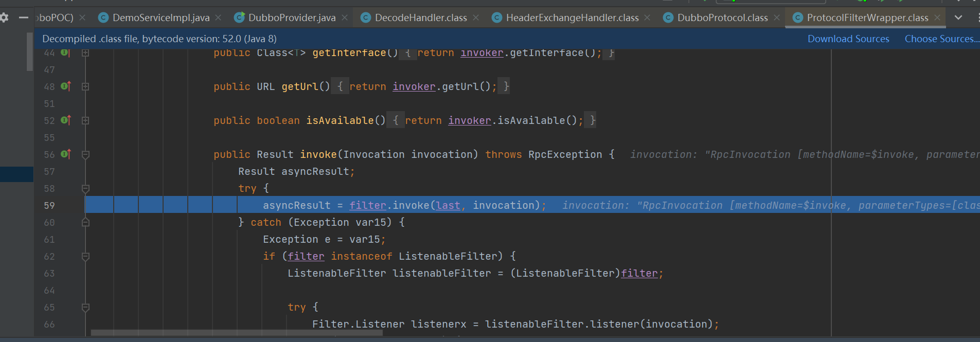Open the settings gear icon
Image resolution: width=980 pixels, height=342 pixels.
click(4, 17)
